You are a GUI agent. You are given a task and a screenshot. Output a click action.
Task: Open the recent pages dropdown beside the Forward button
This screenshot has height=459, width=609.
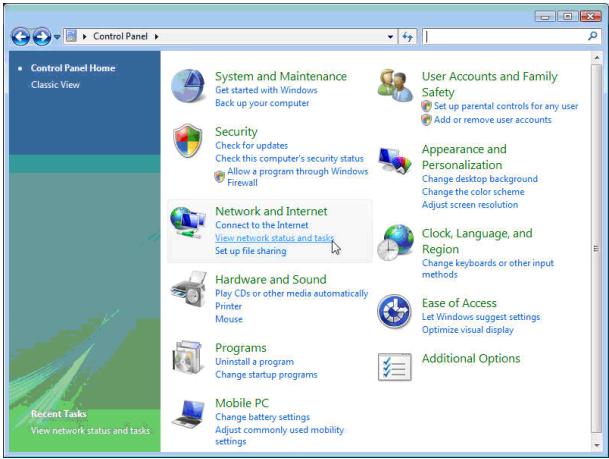coord(57,37)
